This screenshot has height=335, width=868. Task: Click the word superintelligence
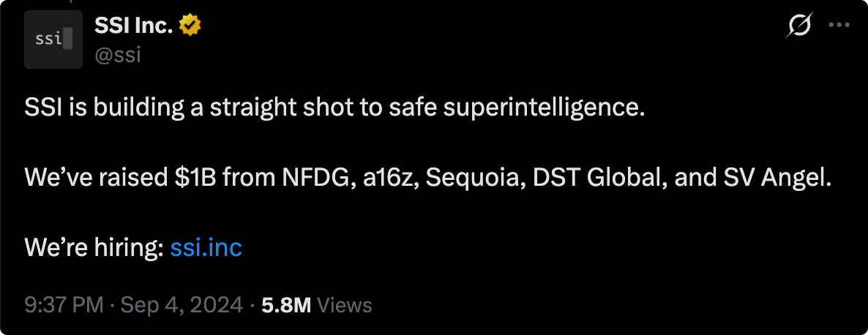pyautogui.click(x=543, y=108)
